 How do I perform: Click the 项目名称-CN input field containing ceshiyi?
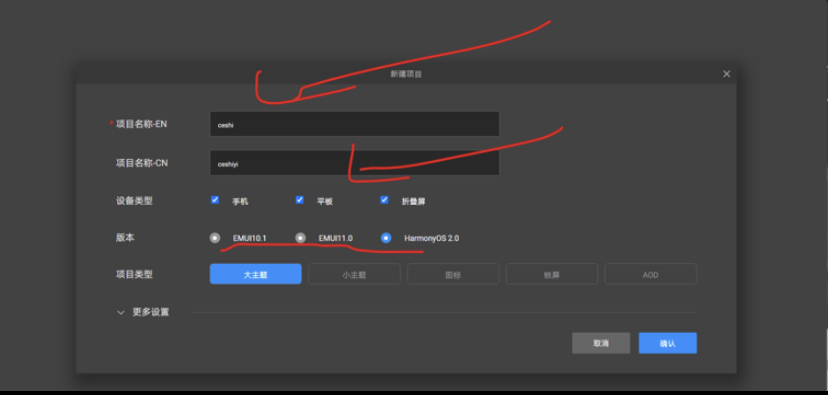pos(354,163)
